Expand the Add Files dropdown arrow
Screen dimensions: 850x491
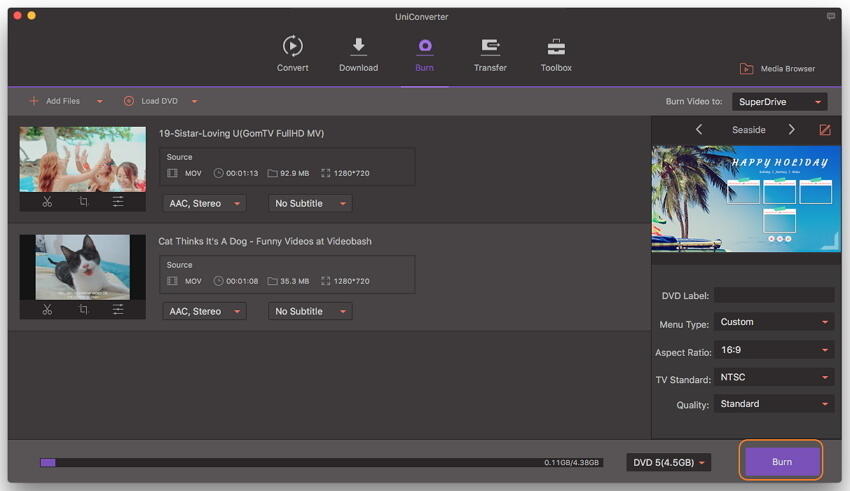point(100,101)
